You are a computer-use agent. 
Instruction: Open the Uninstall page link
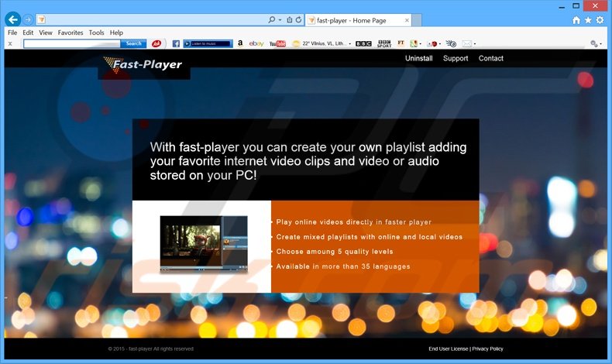click(x=419, y=59)
